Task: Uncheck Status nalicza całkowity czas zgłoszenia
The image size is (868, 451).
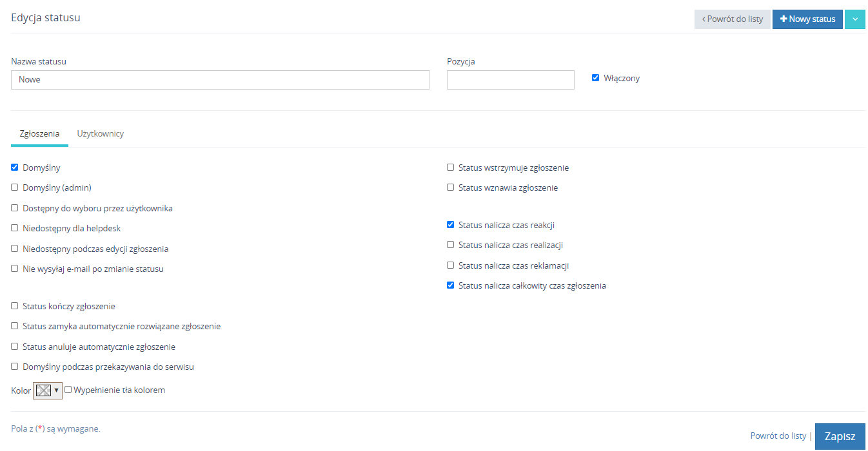Action: 451,285
